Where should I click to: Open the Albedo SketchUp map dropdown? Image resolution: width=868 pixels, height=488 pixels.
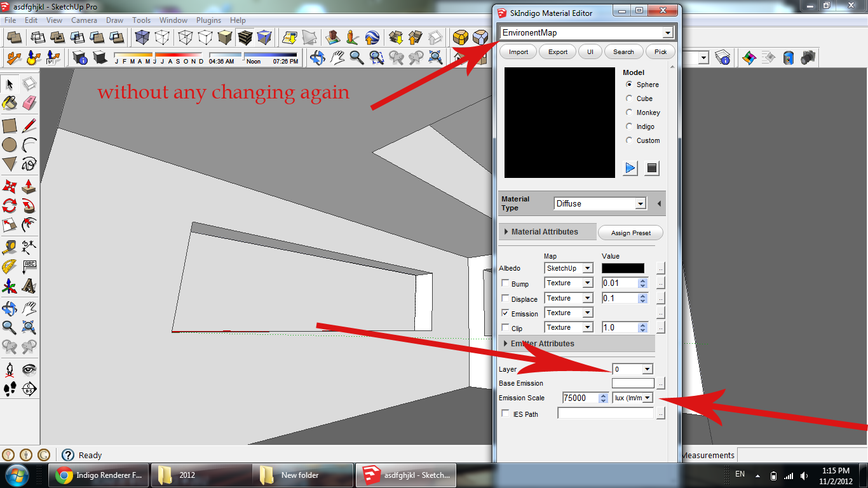click(x=588, y=268)
